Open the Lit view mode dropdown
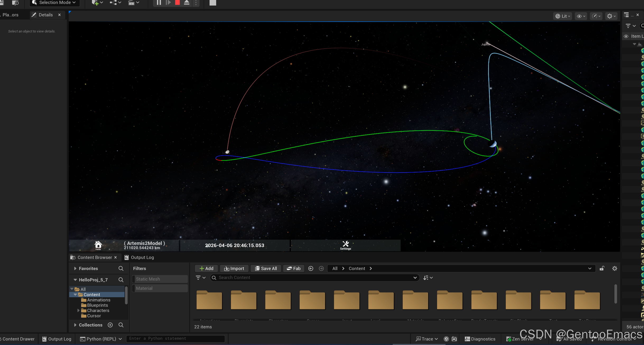The width and height of the screenshot is (644, 345). [x=562, y=16]
